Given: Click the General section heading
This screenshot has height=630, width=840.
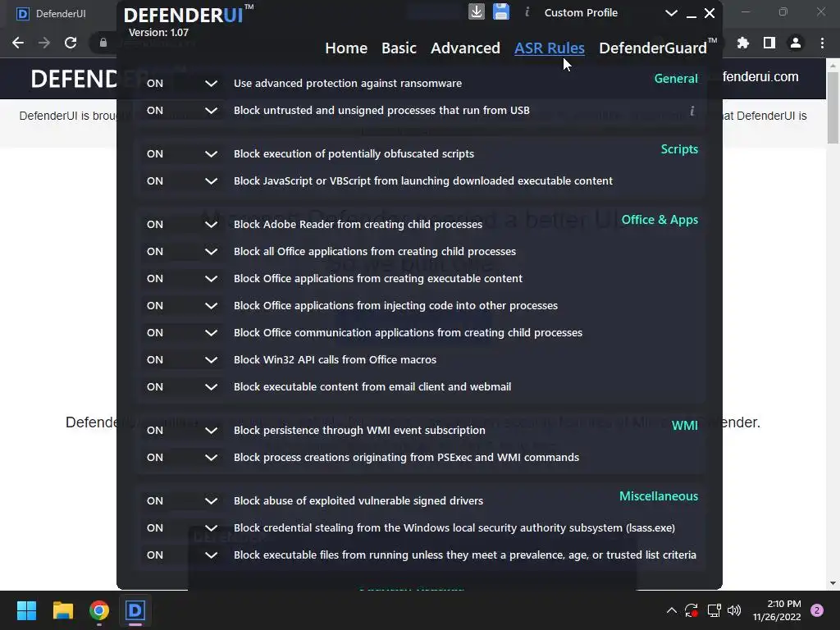Looking at the screenshot, I should tap(676, 78).
